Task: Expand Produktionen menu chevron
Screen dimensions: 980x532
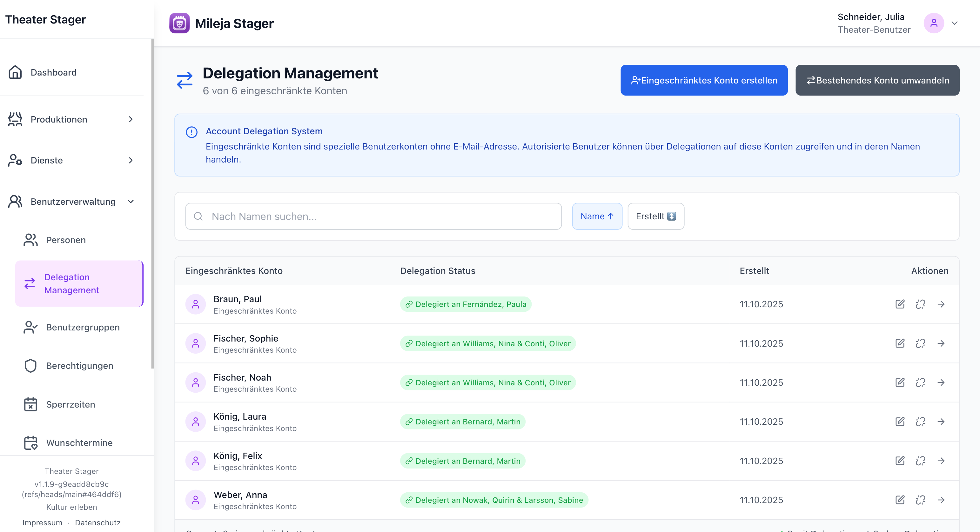Action: (x=131, y=119)
